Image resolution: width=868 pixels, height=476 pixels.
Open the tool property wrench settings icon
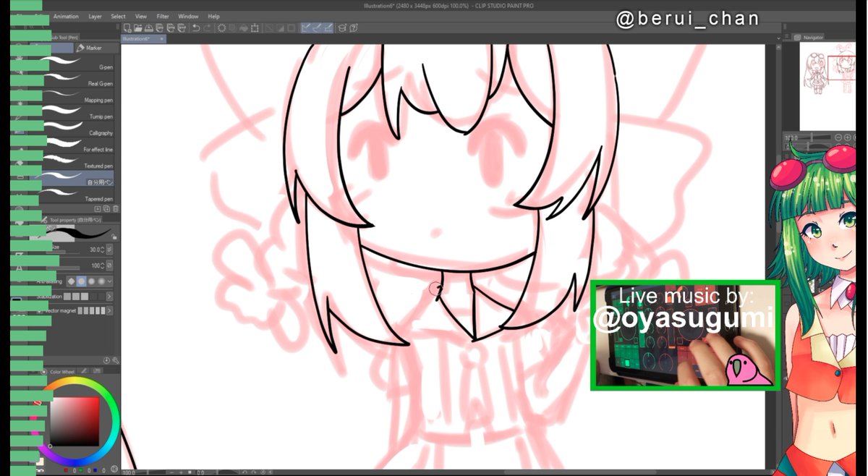(115, 360)
